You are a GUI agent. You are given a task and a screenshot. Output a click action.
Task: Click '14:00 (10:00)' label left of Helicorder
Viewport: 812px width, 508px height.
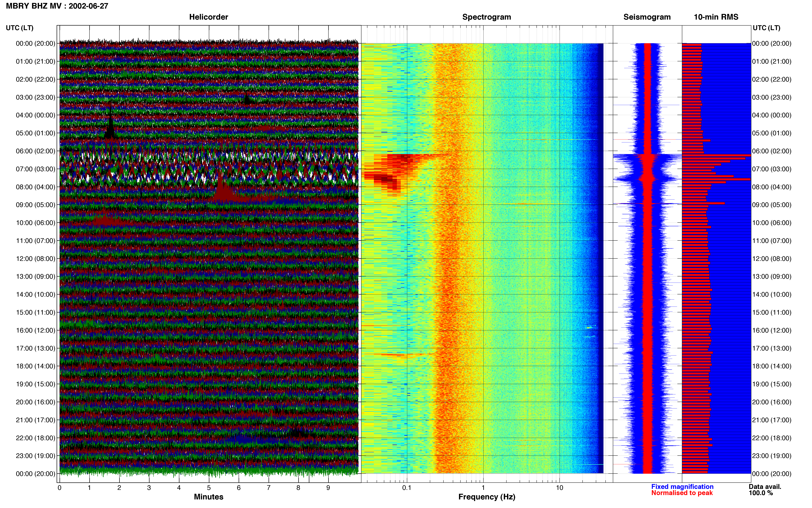tap(36, 295)
